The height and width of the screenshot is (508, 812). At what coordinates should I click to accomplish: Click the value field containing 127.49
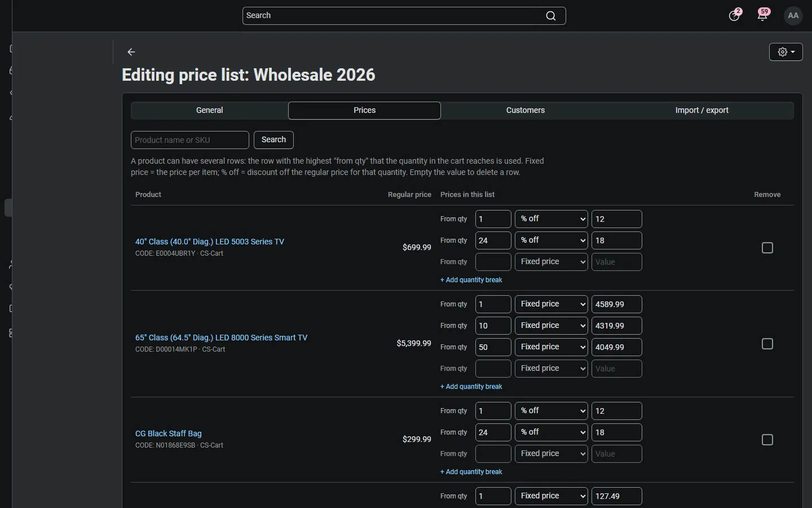pos(617,496)
